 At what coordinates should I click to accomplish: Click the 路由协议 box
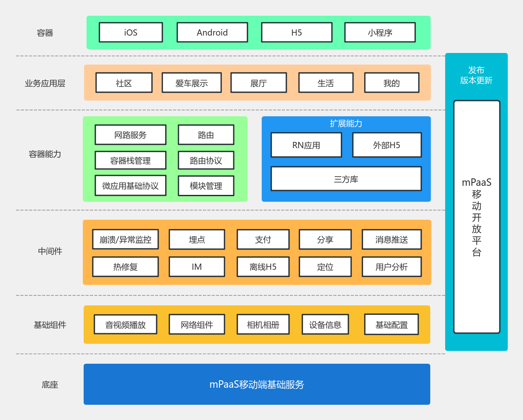click(x=206, y=161)
